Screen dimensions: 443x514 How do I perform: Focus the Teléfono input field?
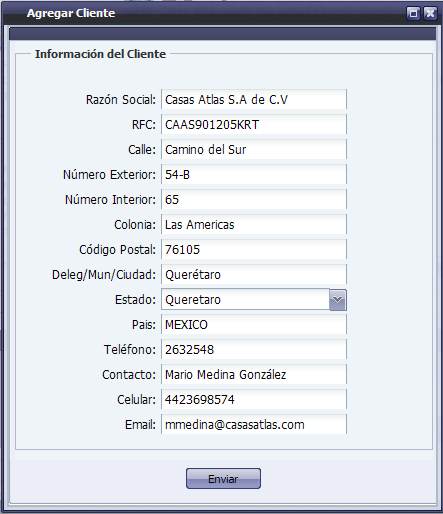click(x=254, y=349)
